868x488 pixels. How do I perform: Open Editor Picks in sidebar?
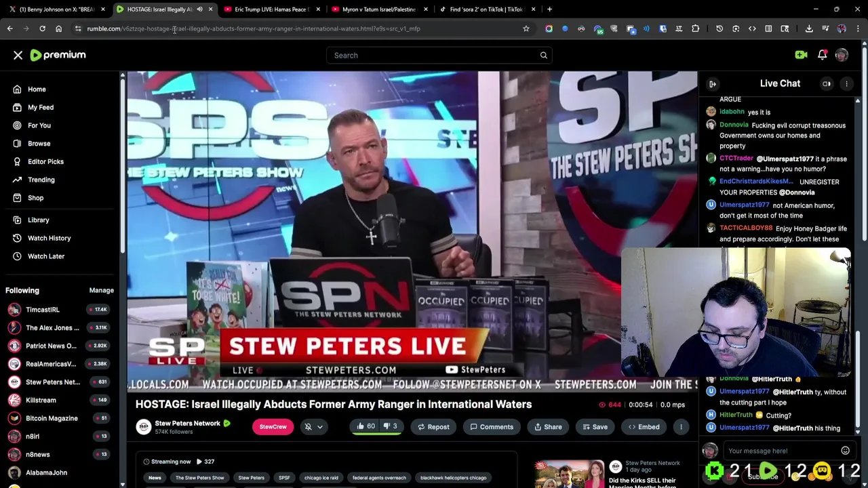click(45, 161)
